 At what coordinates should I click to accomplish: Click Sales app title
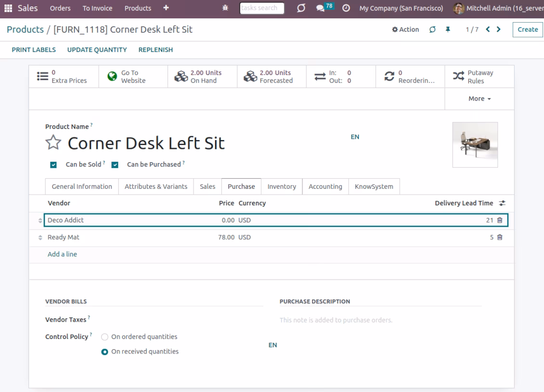coord(27,8)
